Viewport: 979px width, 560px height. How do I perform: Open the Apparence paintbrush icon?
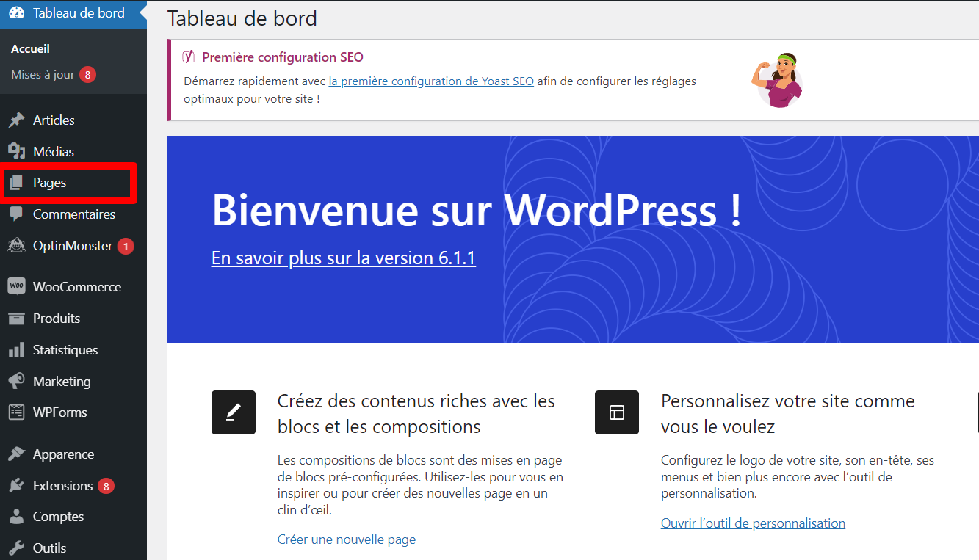coord(18,454)
